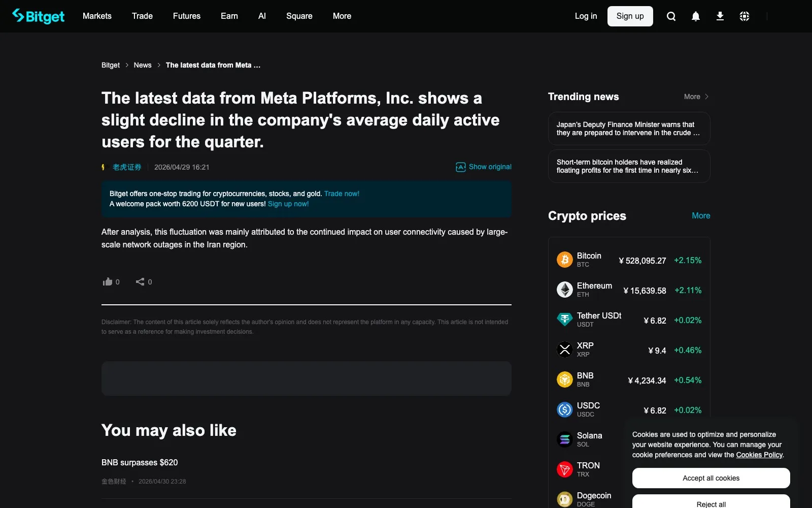Image resolution: width=812 pixels, height=508 pixels.
Task: Click Show original text link
Action: (x=490, y=167)
